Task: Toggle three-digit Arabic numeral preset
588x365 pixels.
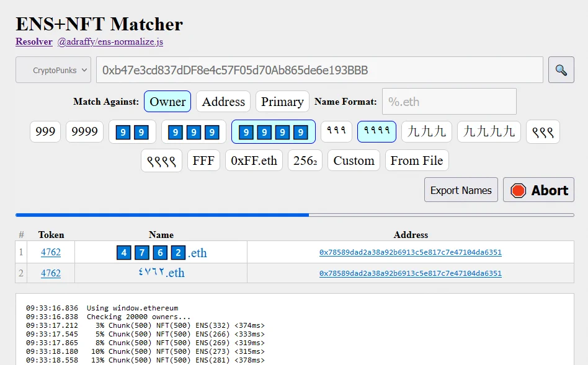Action: (x=336, y=131)
